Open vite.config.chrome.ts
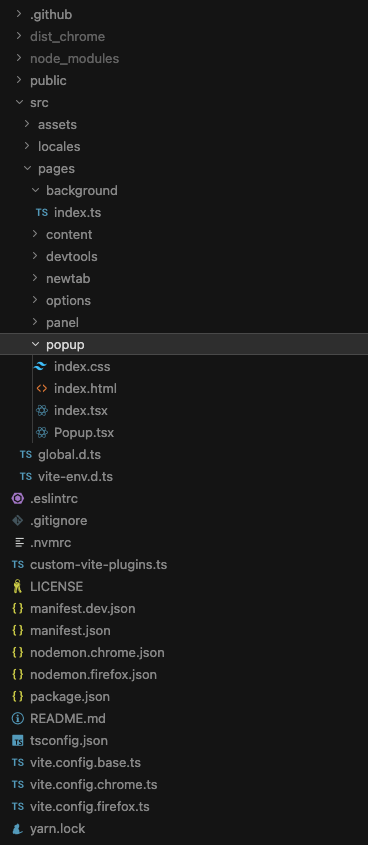This screenshot has width=368, height=845. pyautogui.click(x=94, y=785)
